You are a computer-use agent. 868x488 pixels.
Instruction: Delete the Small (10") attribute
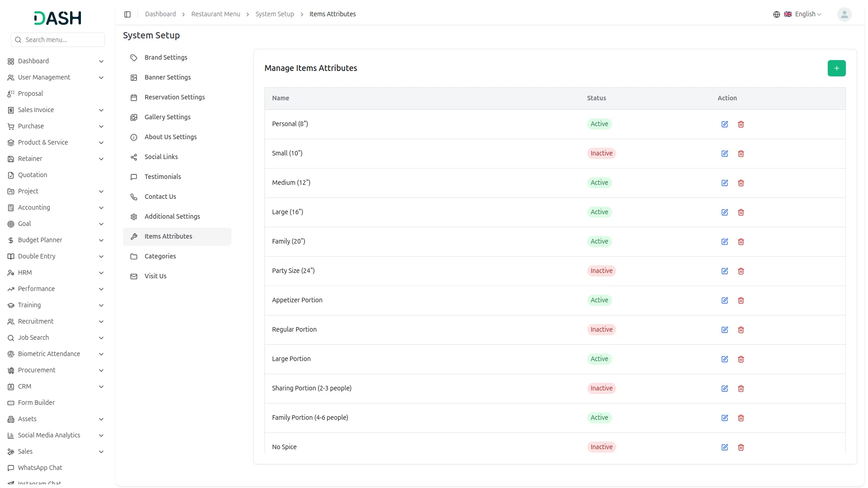click(741, 154)
